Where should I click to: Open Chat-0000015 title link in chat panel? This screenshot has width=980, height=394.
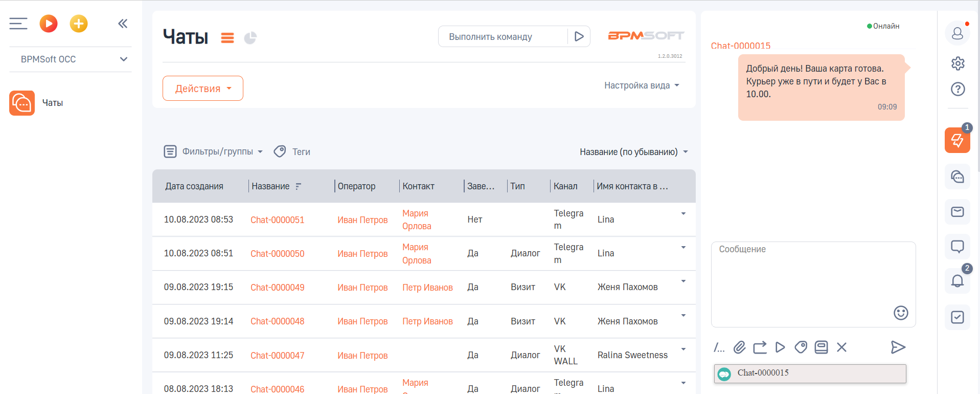(x=740, y=46)
